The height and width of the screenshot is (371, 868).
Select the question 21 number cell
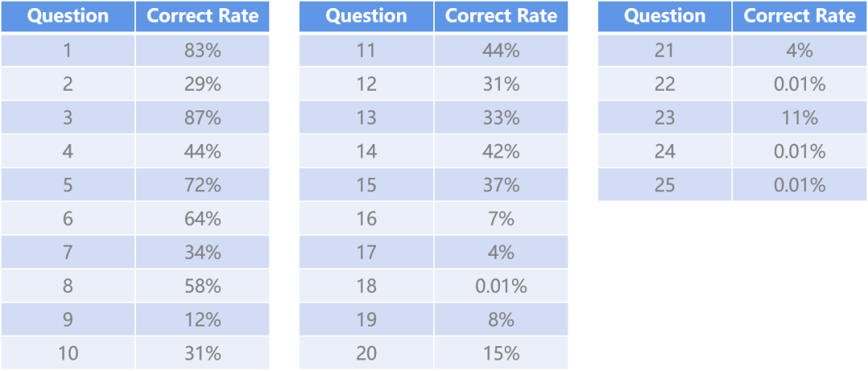pyautogui.click(x=665, y=51)
